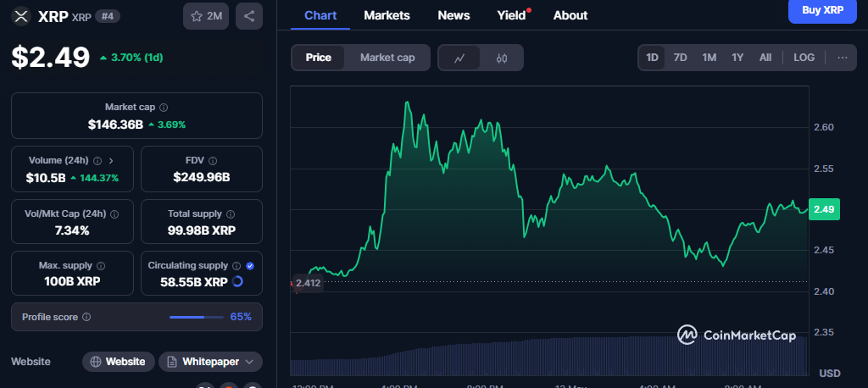Switch to line chart view icon

[x=459, y=58]
